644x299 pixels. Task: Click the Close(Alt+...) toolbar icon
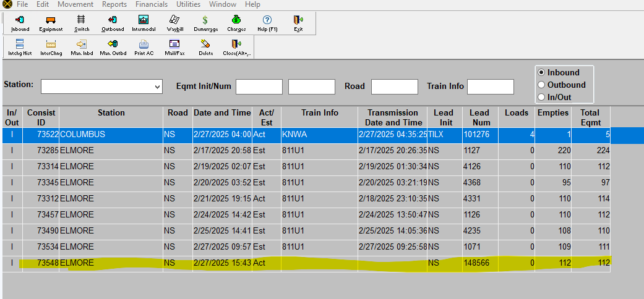(x=236, y=47)
